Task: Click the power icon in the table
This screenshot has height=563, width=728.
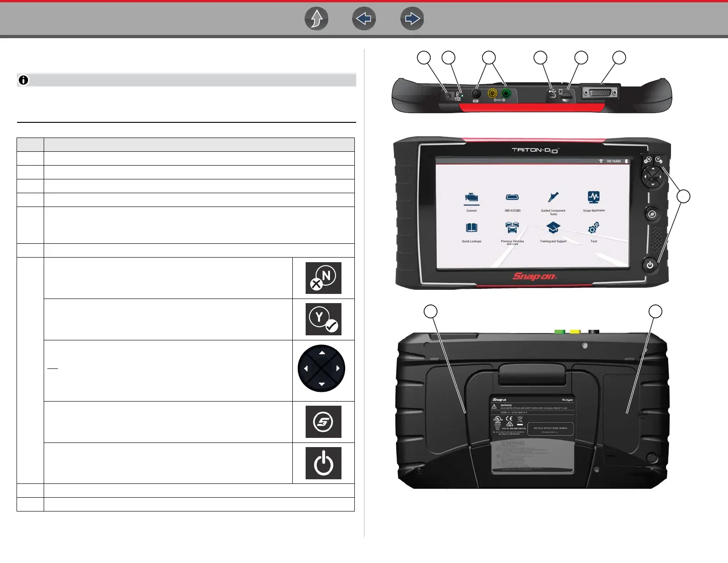Action: [324, 463]
